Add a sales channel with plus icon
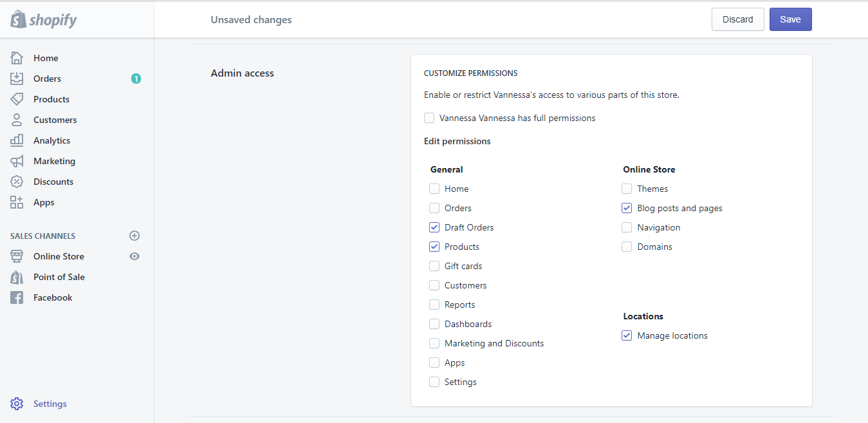Screen dimensions: 868x423 (x=134, y=236)
